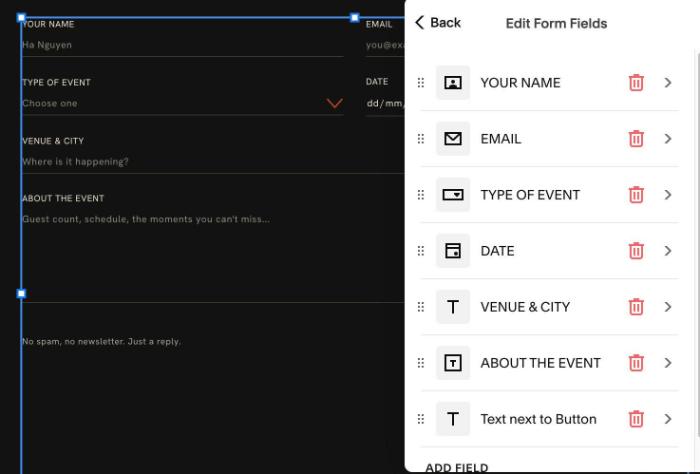Select the DATE row label
Viewport: 700px width, 474px height.
click(x=497, y=251)
